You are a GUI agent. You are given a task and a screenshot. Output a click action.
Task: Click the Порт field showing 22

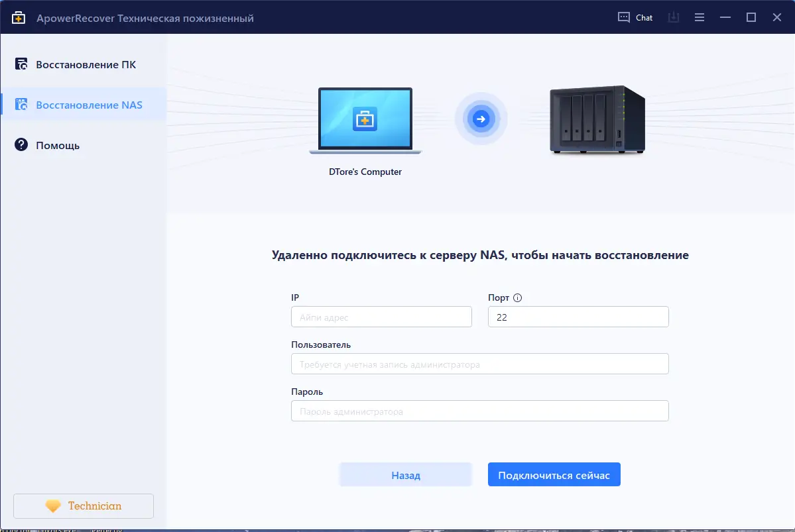point(578,317)
